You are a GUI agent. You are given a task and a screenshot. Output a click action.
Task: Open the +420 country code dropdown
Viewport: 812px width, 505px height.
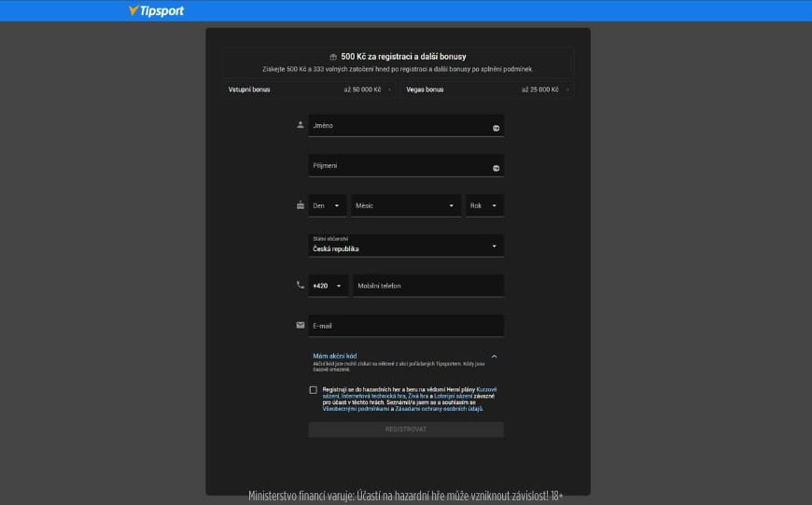329,286
